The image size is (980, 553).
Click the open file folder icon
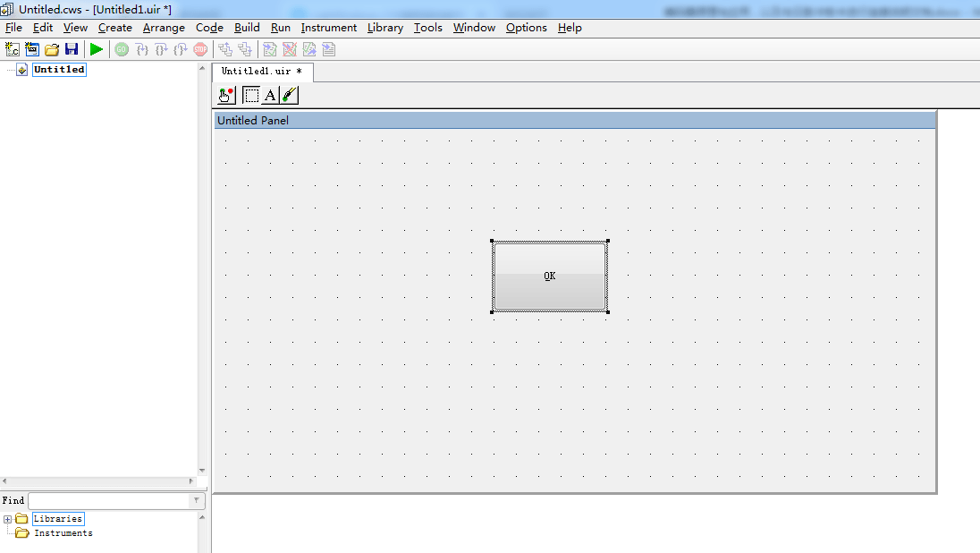pos(52,49)
